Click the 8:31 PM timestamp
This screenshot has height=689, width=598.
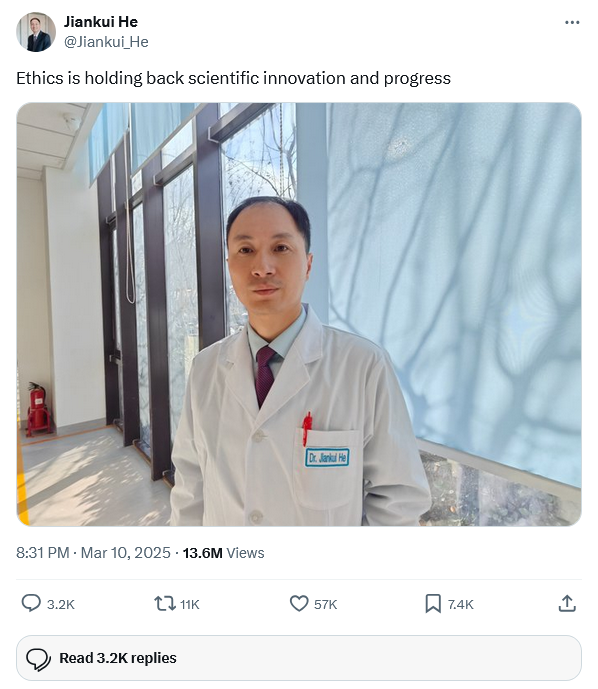click(x=43, y=553)
